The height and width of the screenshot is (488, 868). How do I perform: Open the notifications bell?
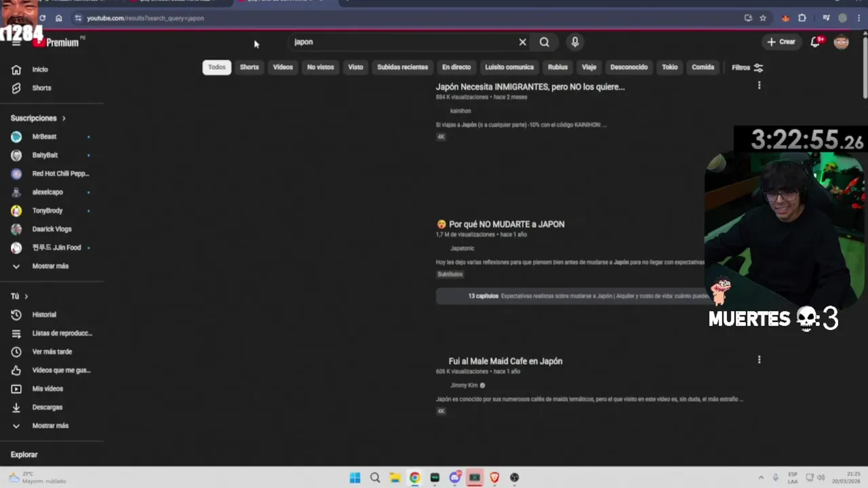click(816, 42)
